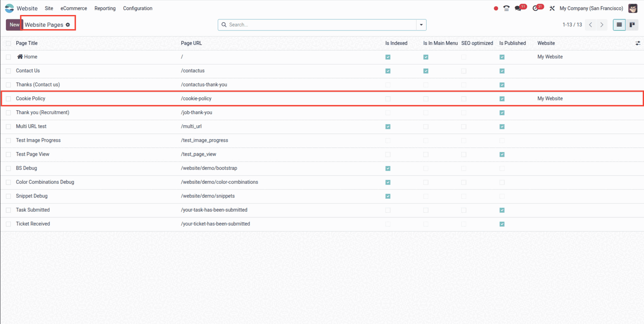Viewport: 644px width, 324px height.
Task: Click the 1-13 / 13 pager counter
Action: pyautogui.click(x=572, y=24)
